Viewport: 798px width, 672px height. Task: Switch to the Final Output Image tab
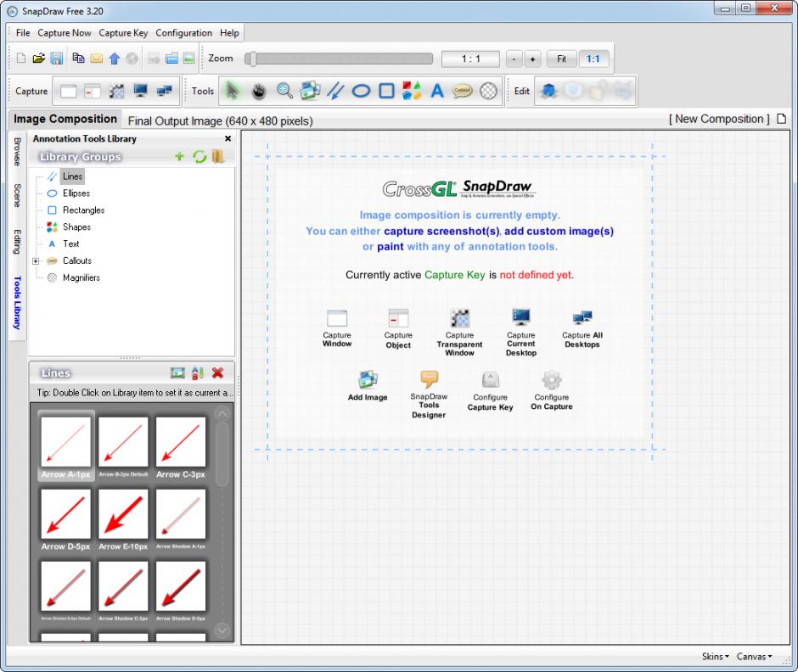(220, 120)
